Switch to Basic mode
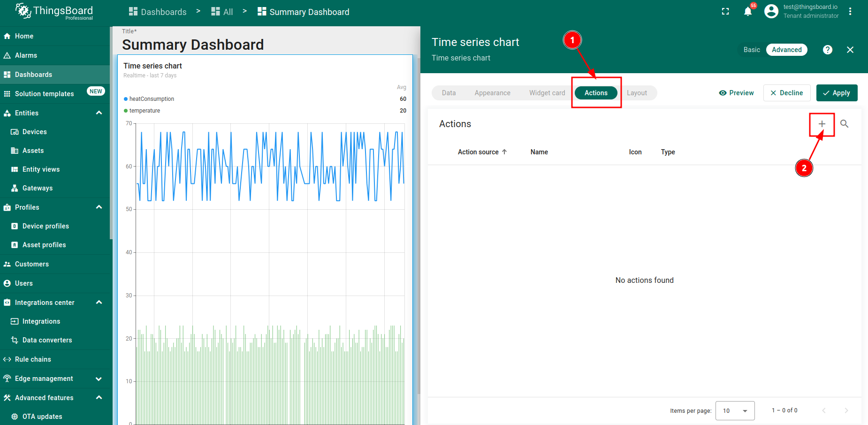The image size is (868, 425). 752,50
